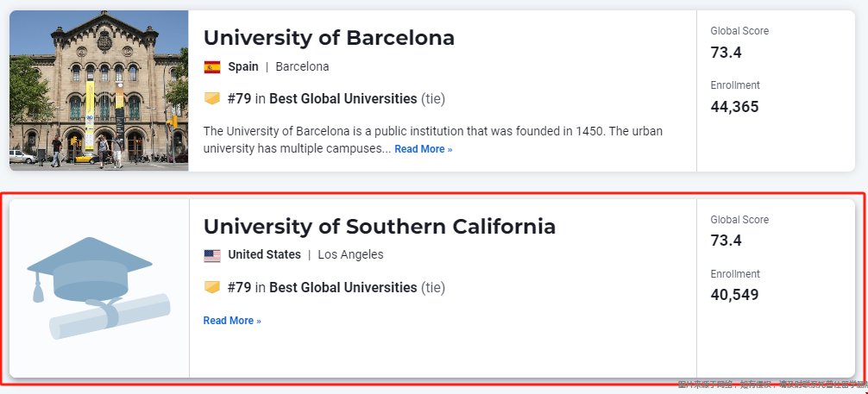Open the University of Southern California title link
The width and height of the screenshot is (868, 394).
pos(379,227)
